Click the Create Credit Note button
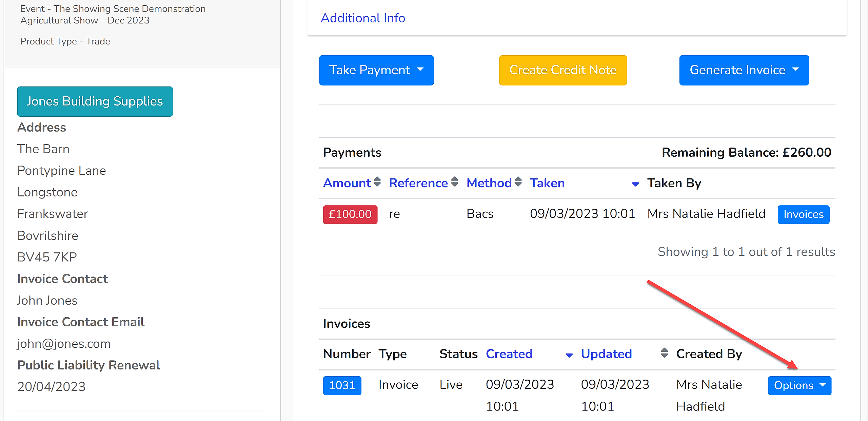The width and height of the screenshot is (868, 421). 563,70
